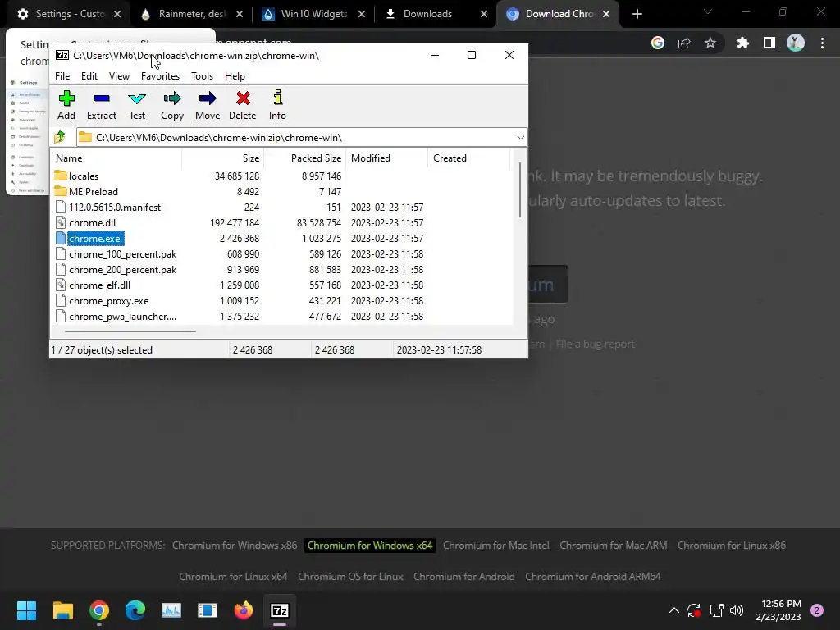The width and height of the screenshot is (840, 630).
Task: Open Chromium for Linux x64 link
Action: (x=233, y=577)
